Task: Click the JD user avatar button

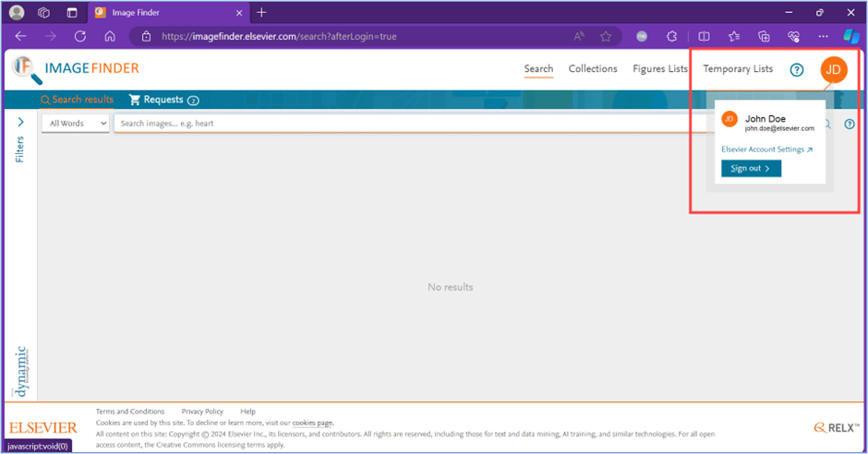Action: [833, 70]
